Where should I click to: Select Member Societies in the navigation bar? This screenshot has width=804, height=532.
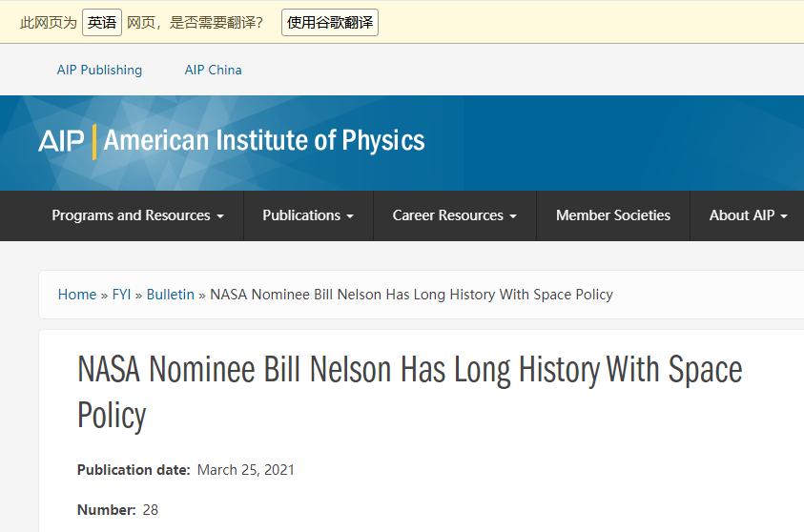[613, 215]
